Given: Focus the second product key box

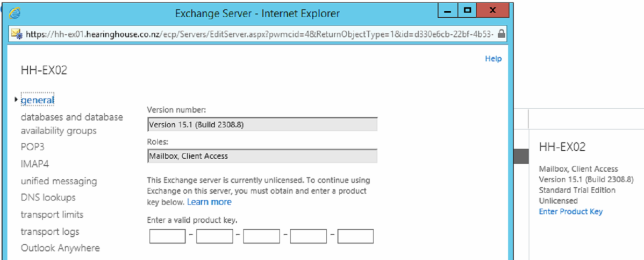Looking at the screenshot, I should pyautogui.click(x=214, y=236).
